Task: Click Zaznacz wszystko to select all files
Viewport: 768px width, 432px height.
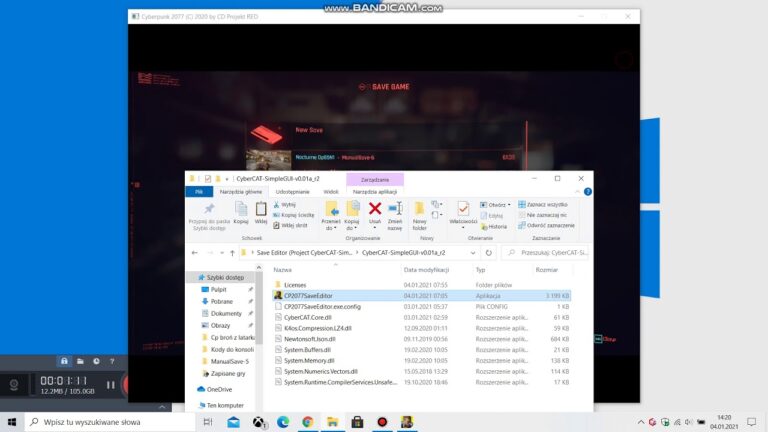Action: [x=545, y=204]
